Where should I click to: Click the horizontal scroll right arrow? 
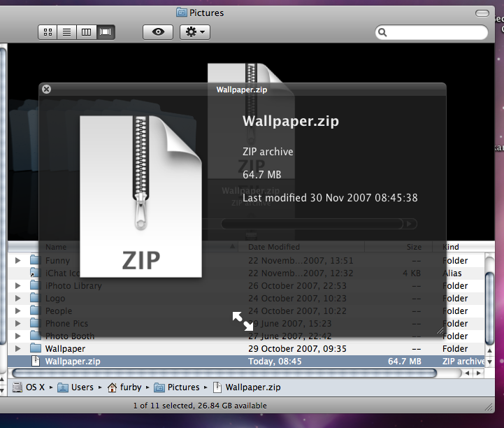point(479,373)
